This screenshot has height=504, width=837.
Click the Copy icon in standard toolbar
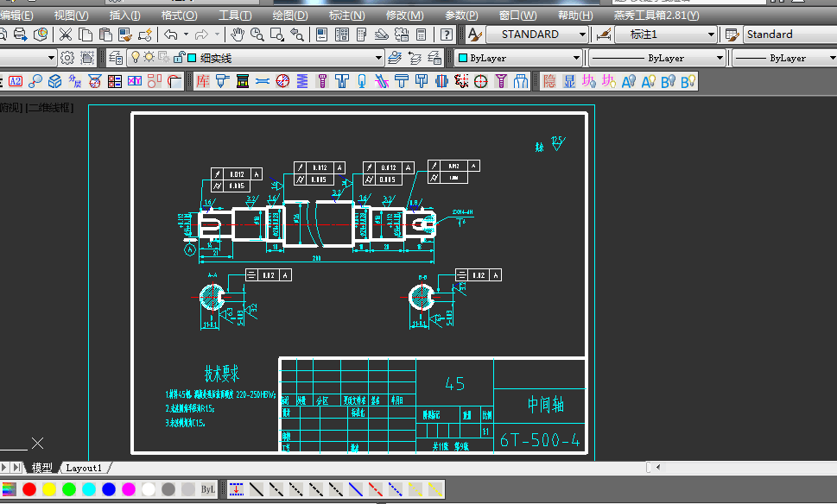(86, 35)
